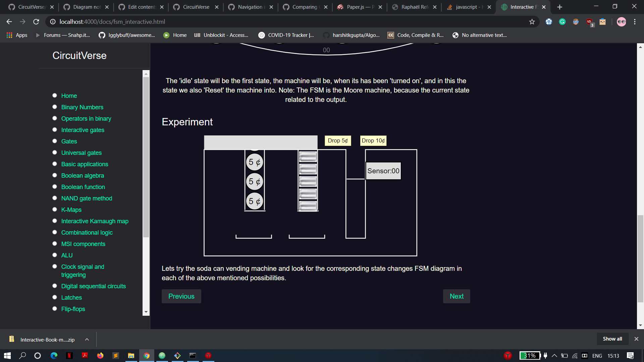Open the Chrome three-dot menu
Viewport: 644px width, 362px height.
pos(635,22)
